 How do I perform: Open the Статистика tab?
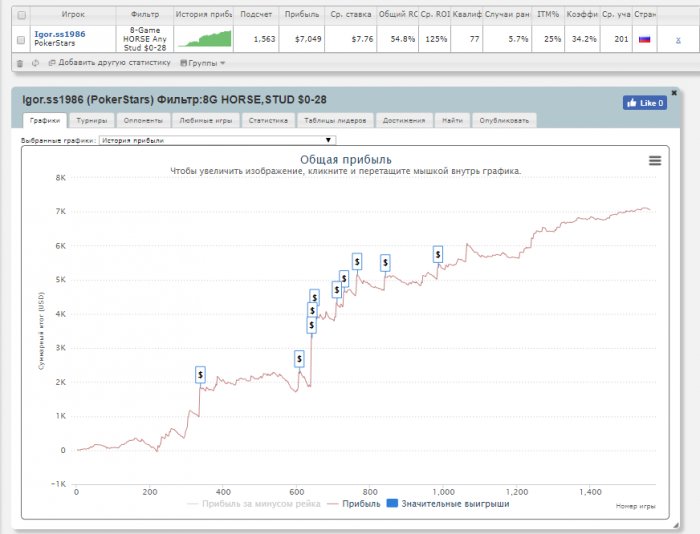[268, 121]
